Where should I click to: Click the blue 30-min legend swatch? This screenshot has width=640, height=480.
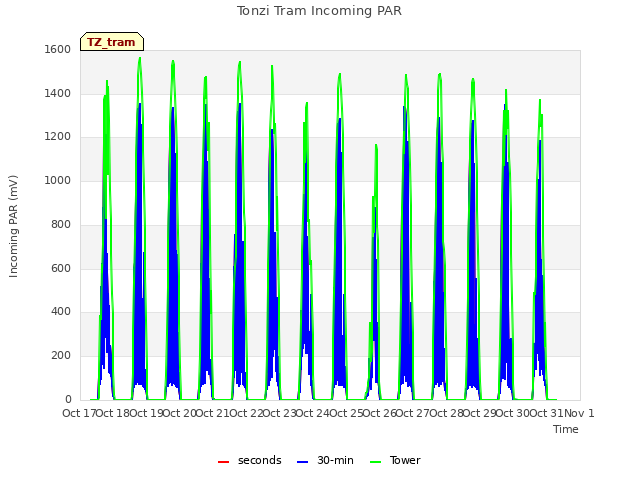click(302, 462)
